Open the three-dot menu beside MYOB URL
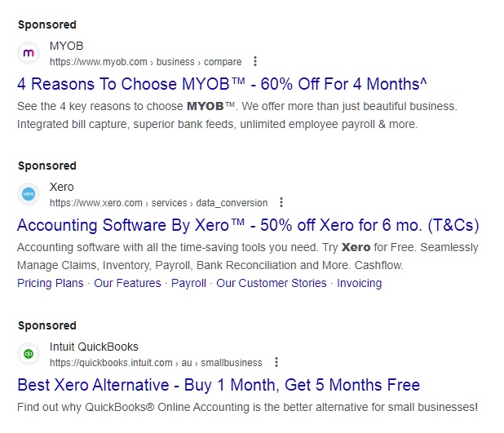 255,61
